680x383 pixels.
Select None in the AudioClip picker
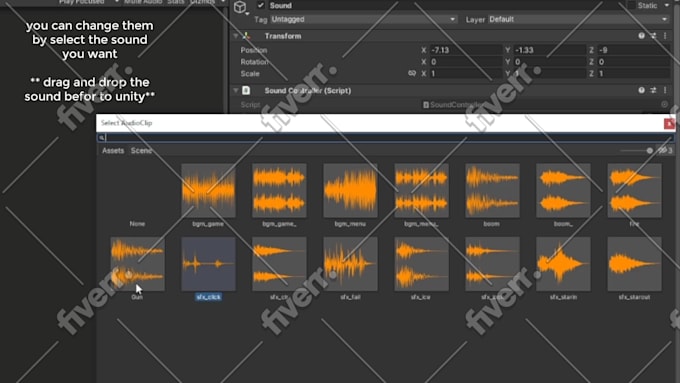coord(137,195)
